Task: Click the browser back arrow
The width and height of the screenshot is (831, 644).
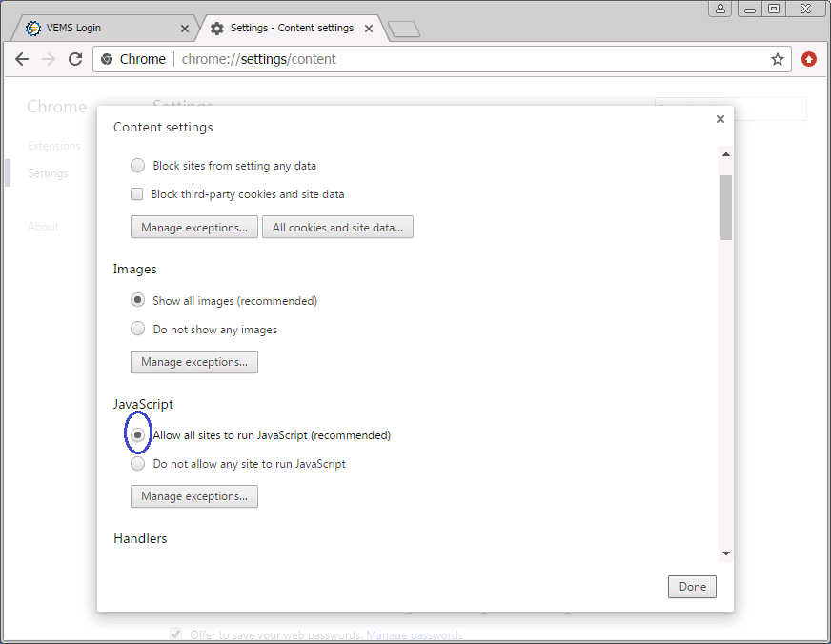Action: [22, 59]
